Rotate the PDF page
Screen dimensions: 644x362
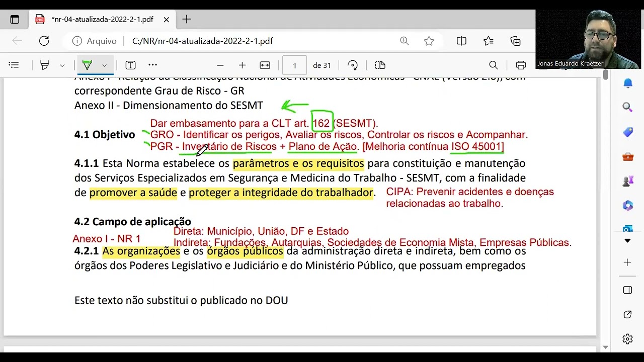(353, 65)
